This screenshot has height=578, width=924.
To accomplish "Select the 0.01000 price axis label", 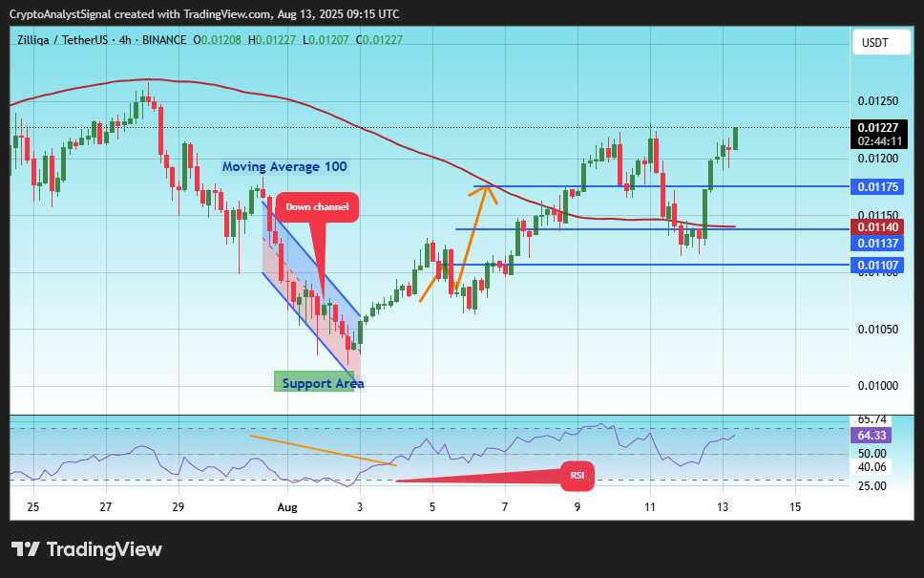I will coord(878,386).
